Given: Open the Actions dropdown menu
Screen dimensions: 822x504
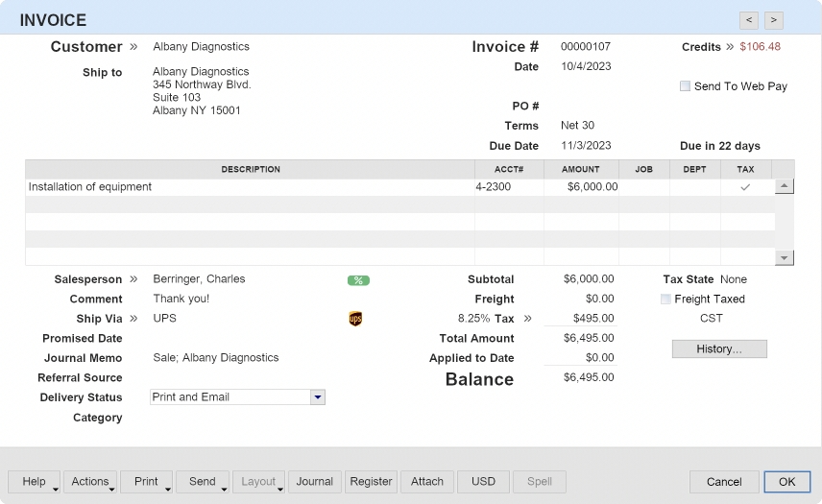Looking at the screenshot, I should 90,482.
